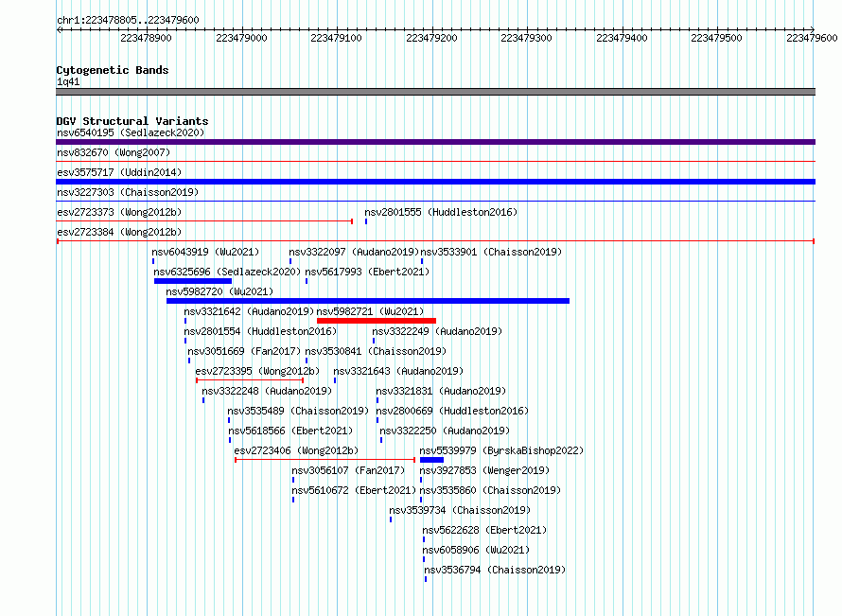
Task: Click nsv5982720 (Wu2021) label
Action: 219,291
